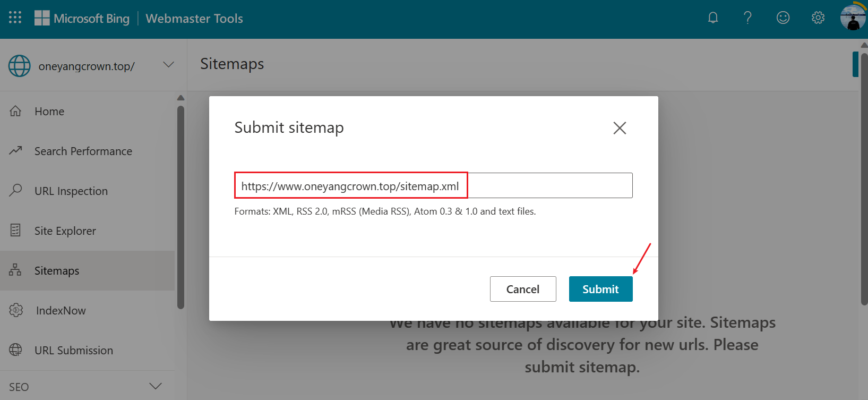Screen dimensions: 868x400
Task: Click the user profile avatar
Action: (x=853, y=18)
